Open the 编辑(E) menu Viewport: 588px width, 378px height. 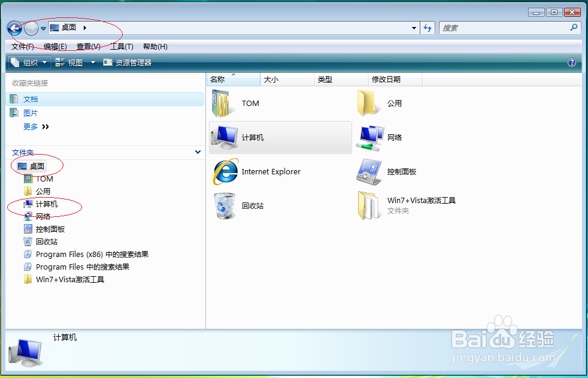coord(56,47)
